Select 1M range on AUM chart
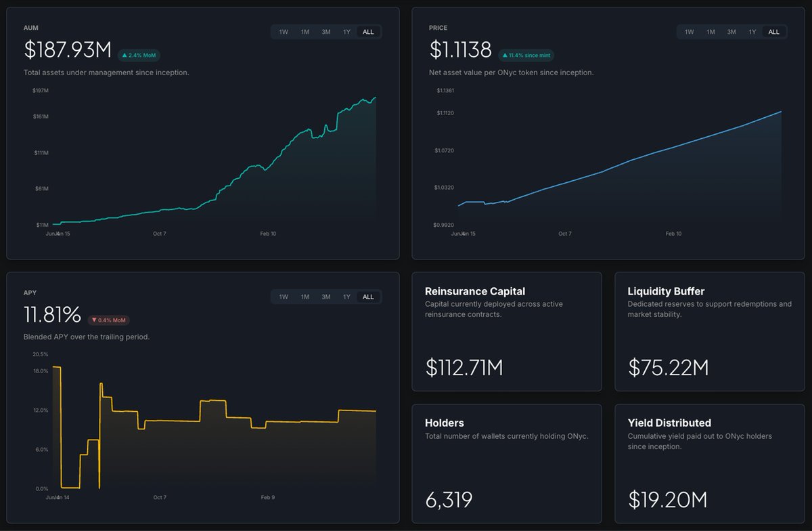 (305, 32)
